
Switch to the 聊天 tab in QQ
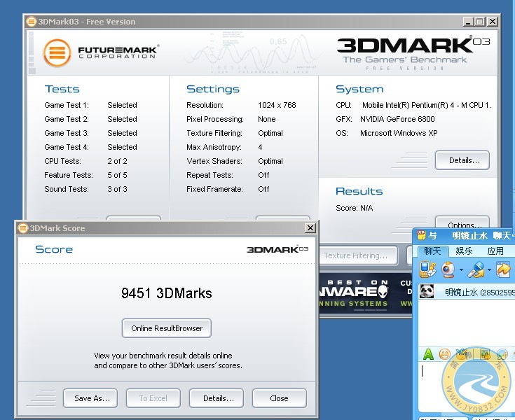coord(432,251)
